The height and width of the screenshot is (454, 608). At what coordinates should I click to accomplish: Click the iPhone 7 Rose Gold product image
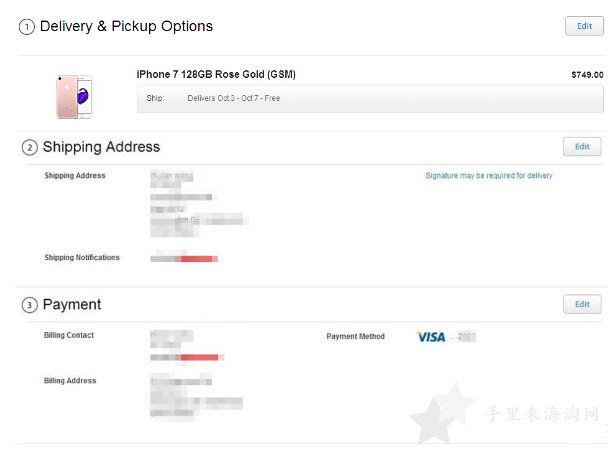click(74, 97)
